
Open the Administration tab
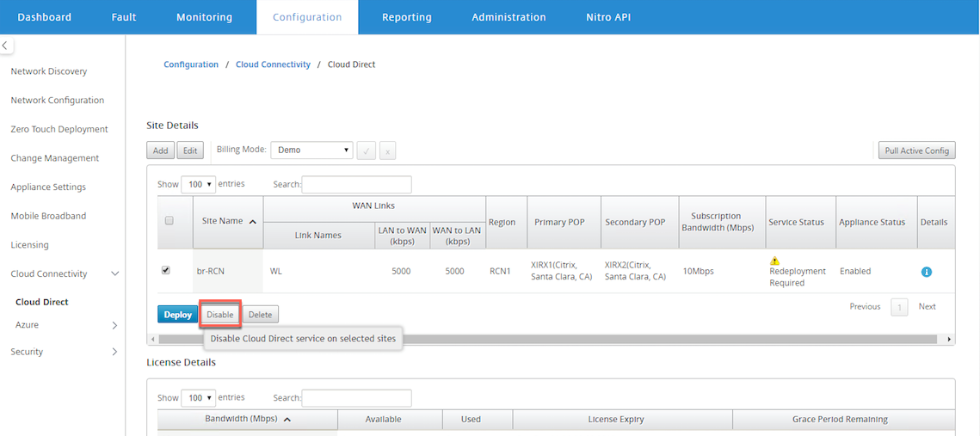pos(508,17)
